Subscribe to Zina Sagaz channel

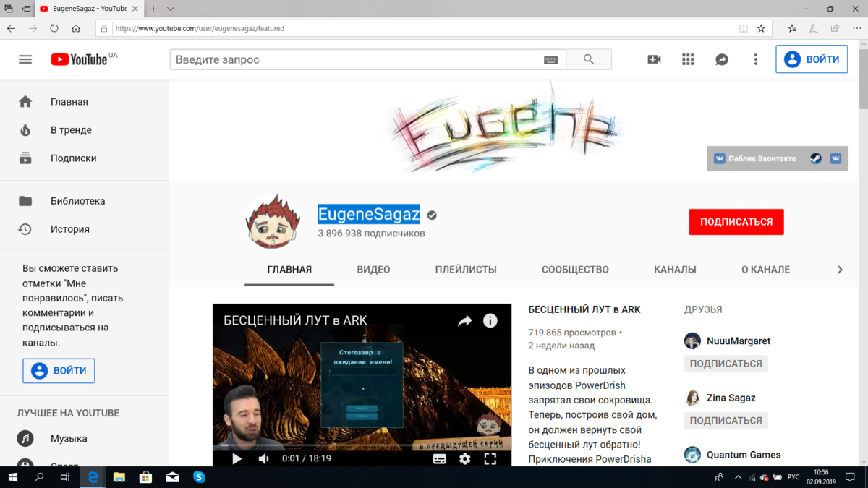click(726, 421)
